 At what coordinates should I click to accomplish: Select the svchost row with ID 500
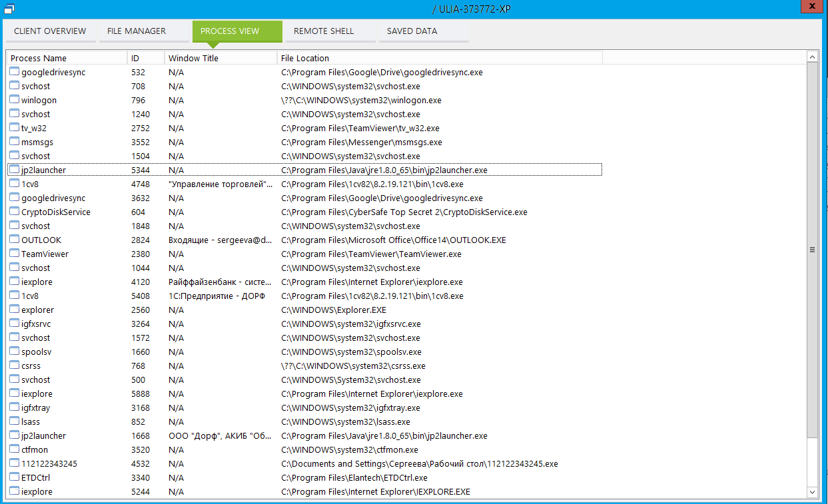coord(304,379)
